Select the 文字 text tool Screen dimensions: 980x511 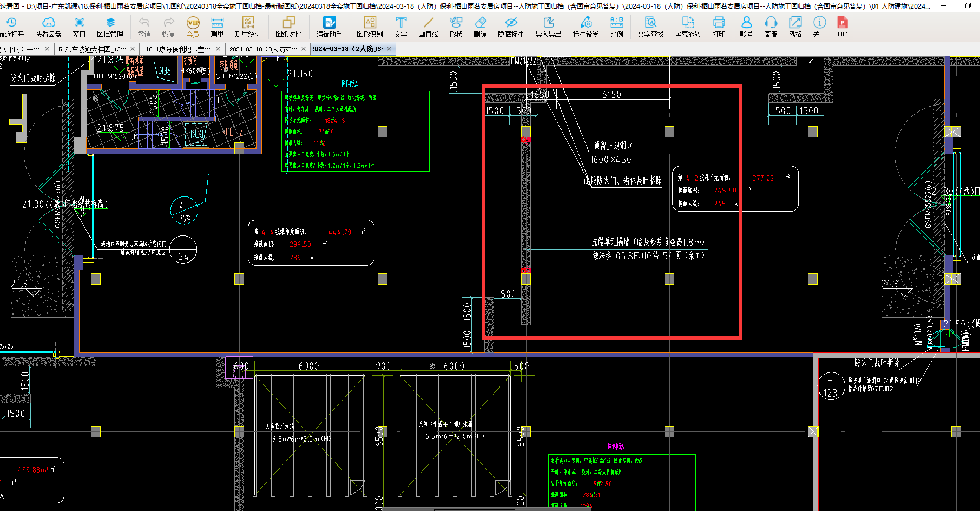(x=400, y=27)
